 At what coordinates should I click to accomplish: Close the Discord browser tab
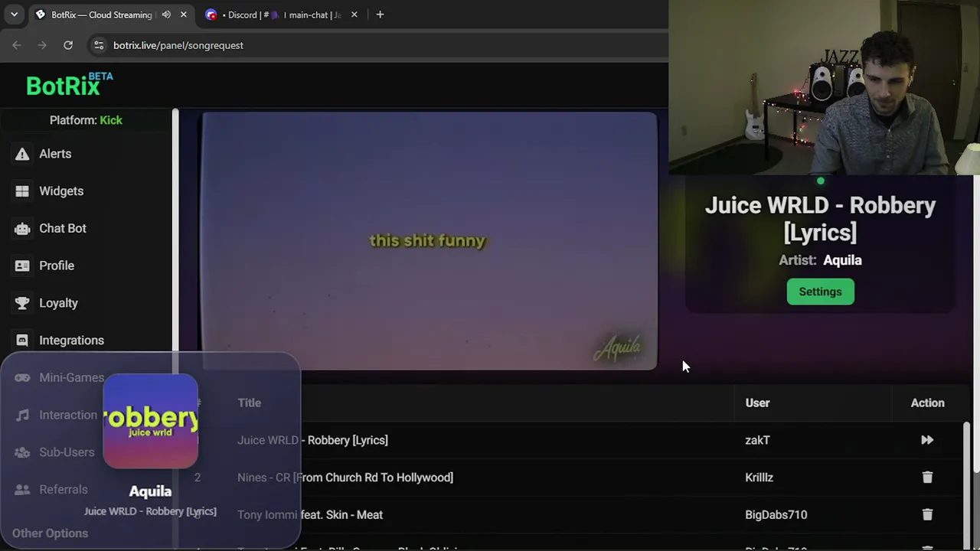coord(354,15)
